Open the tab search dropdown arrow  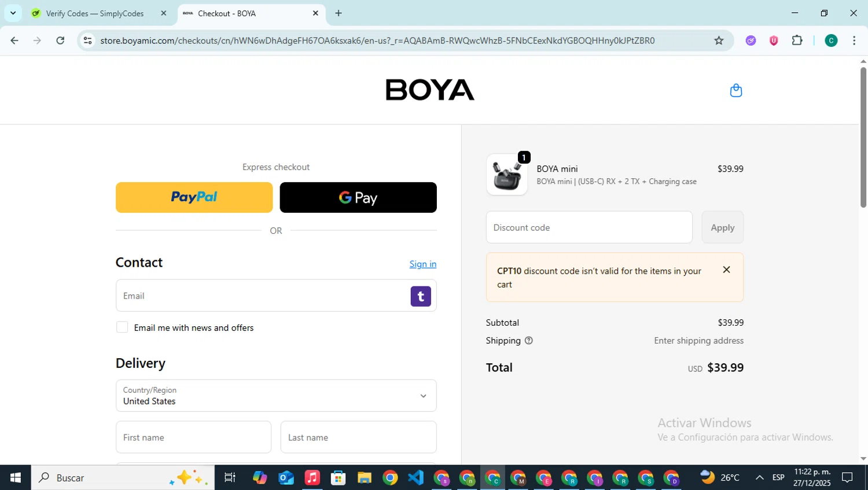point(13,13)
